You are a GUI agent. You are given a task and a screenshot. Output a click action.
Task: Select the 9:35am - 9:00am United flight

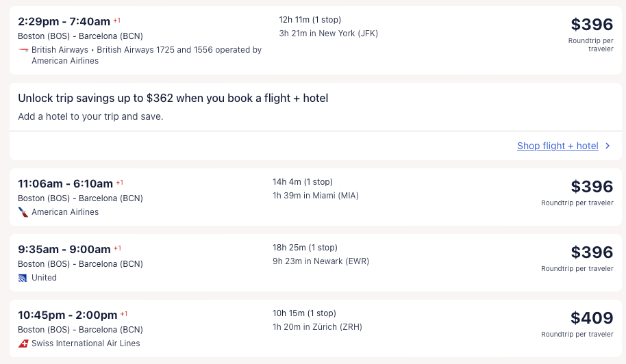64,249
